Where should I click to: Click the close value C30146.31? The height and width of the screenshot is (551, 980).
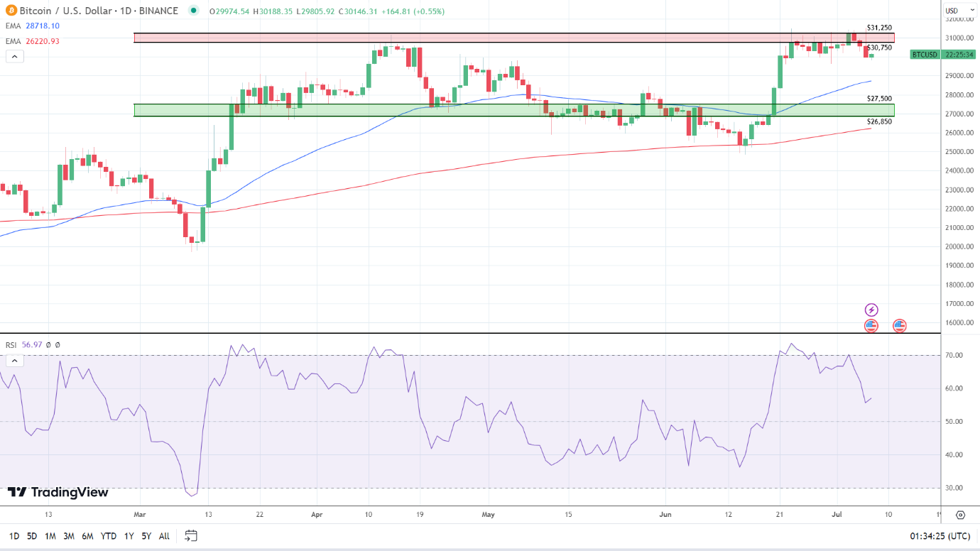click(x=359, y=11)
